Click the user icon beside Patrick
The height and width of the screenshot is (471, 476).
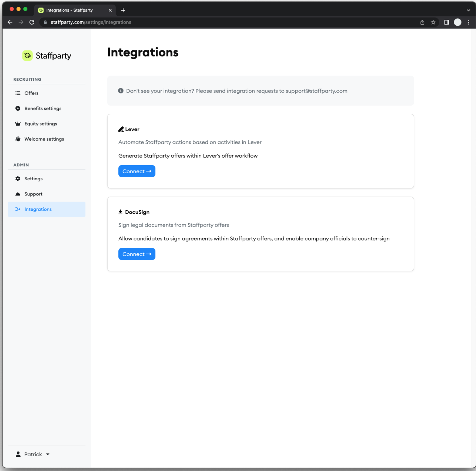(x=18, y=454)
